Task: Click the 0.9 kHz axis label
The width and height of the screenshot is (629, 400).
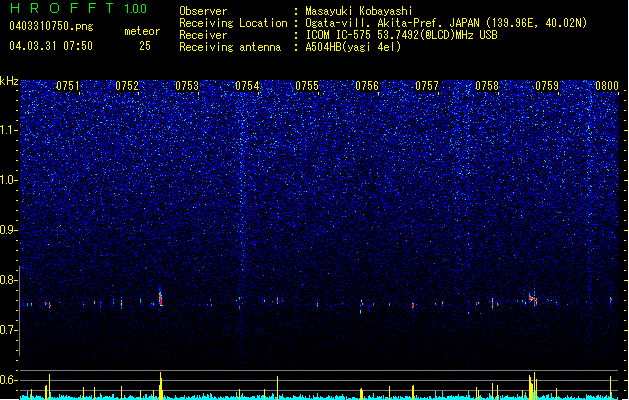Action: point(8,230)
